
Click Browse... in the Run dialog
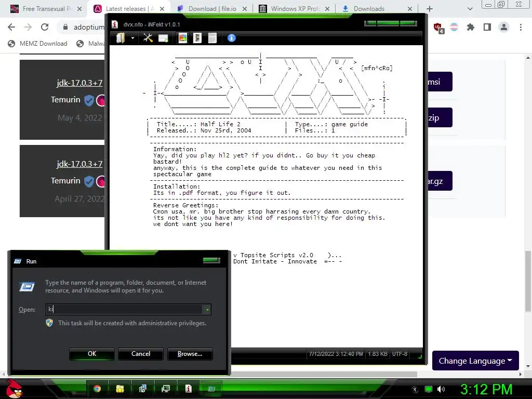(x=190, y=354)
